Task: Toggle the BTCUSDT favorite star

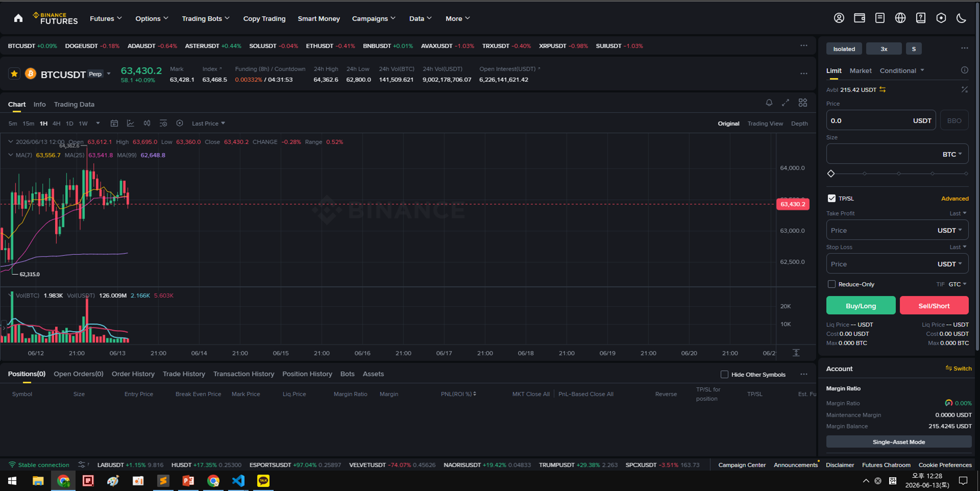Action: coord(14,74)
